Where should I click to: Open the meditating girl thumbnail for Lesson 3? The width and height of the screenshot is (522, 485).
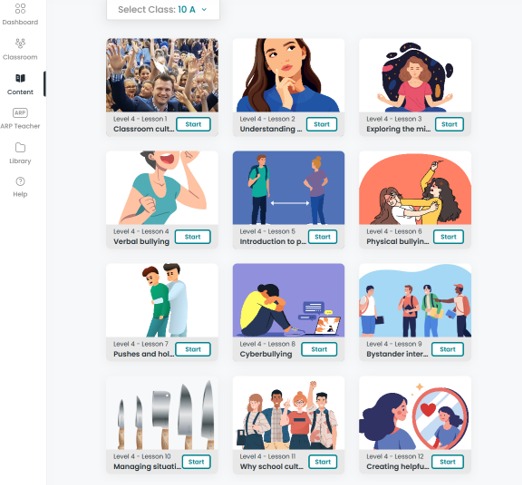pos(415,75)
